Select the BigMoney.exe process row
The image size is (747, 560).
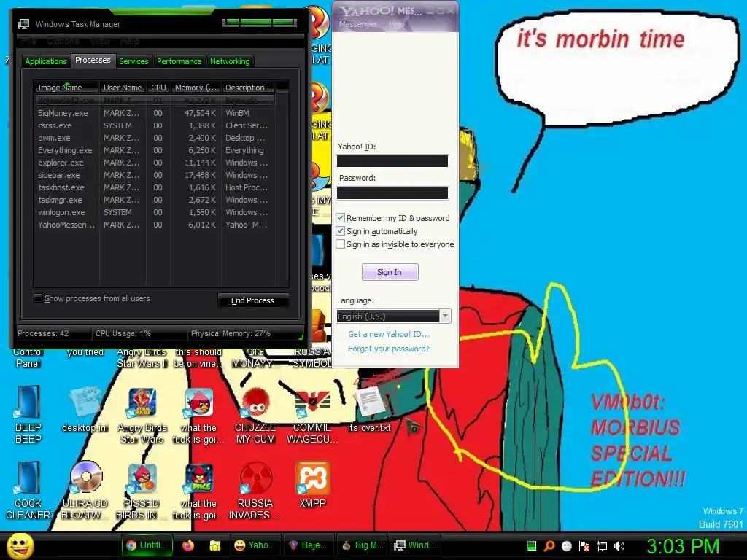[155, 113]
